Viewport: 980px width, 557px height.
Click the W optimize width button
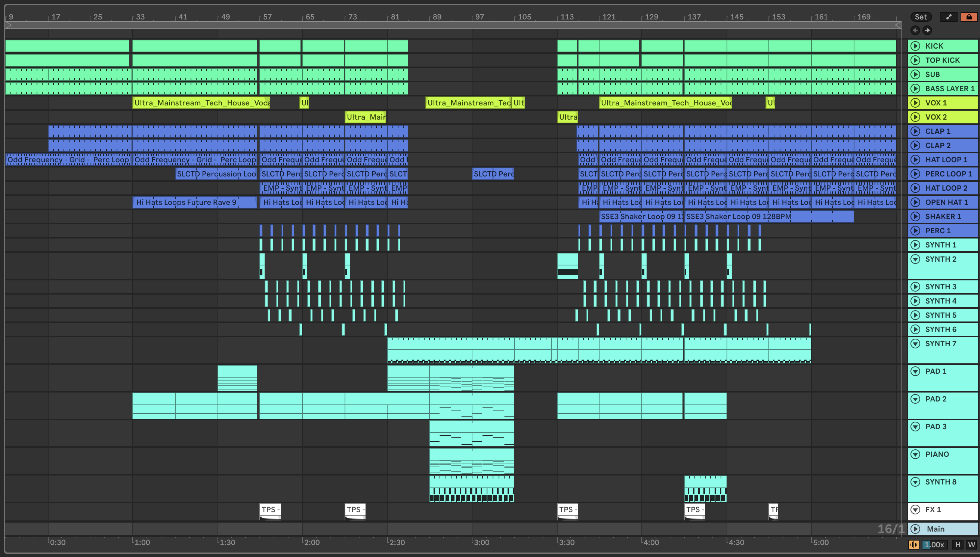(971, 544)
